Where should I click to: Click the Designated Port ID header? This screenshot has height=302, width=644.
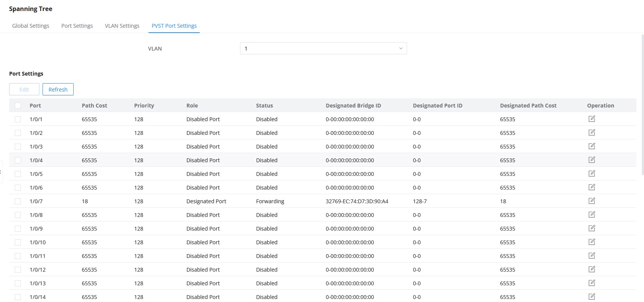click(437, 106)
